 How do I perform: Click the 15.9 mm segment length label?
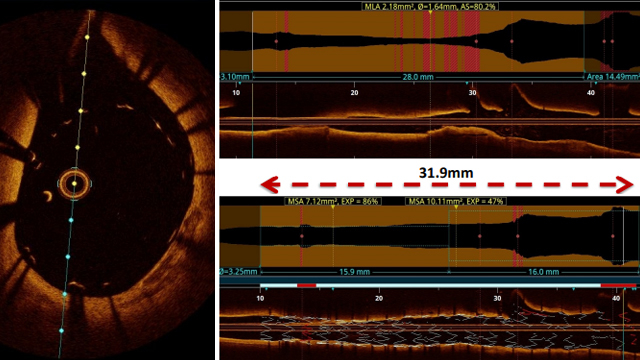tap(354, 272)
